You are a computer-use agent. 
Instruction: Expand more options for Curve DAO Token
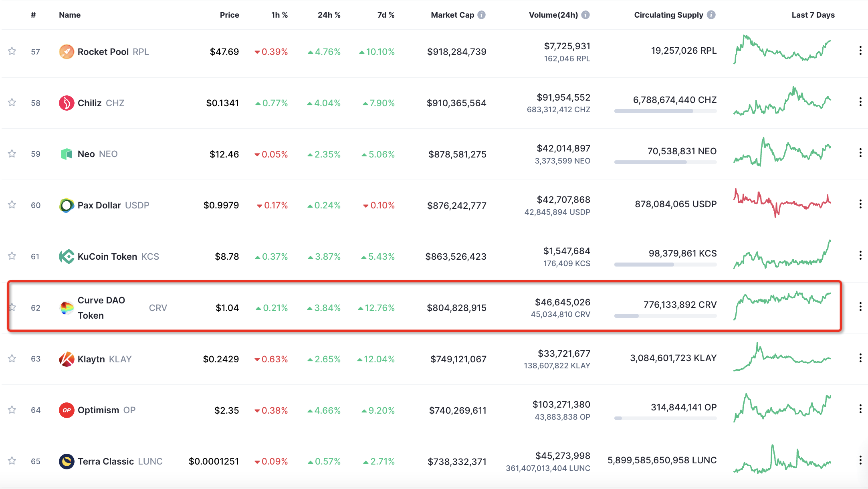point(860,307)
